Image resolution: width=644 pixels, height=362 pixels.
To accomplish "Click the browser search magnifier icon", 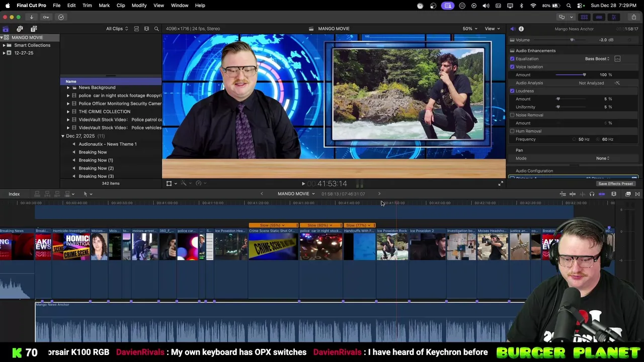I will point(156,29).
